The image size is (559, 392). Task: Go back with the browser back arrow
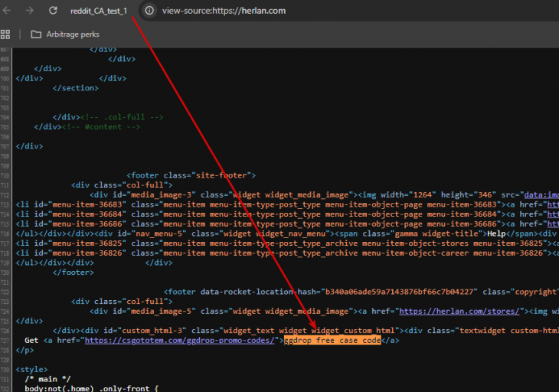point(6,11)
